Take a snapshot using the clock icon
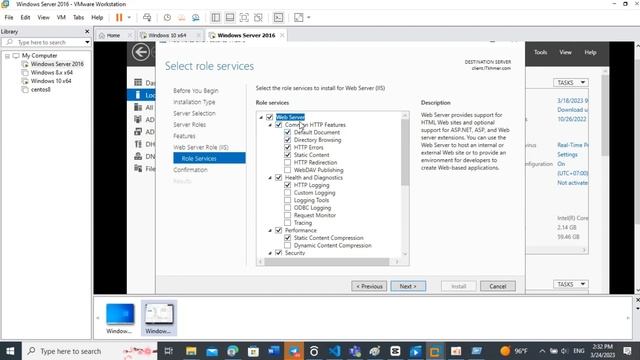This screenshot has width=640, height=360. (x=167, y=18)
